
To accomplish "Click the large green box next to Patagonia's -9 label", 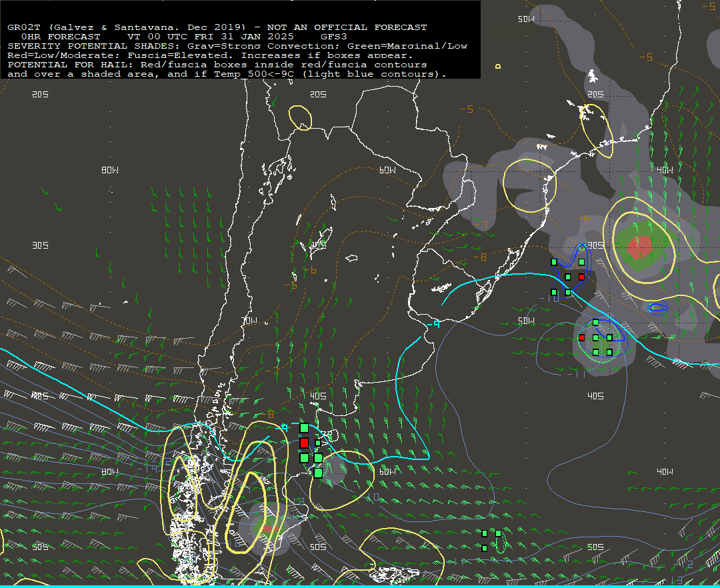I will coord(304,428).
